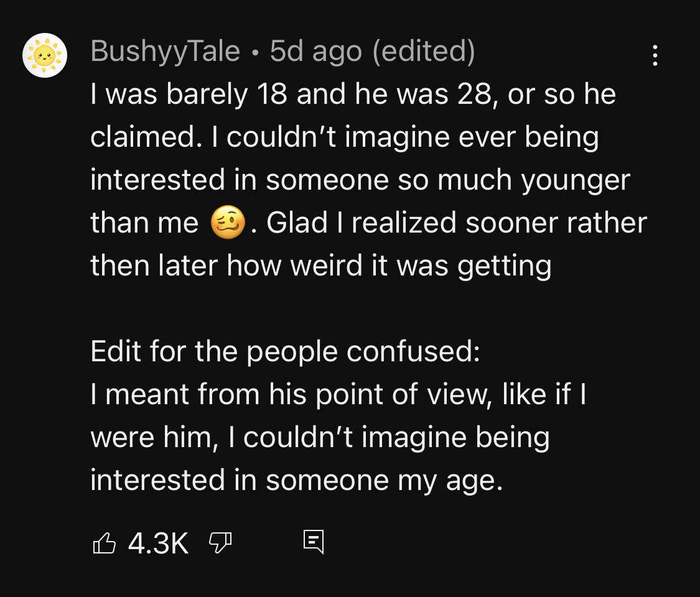Like the comment with the thumbs up icon
700x597 pixels.
tap(104, 543)
